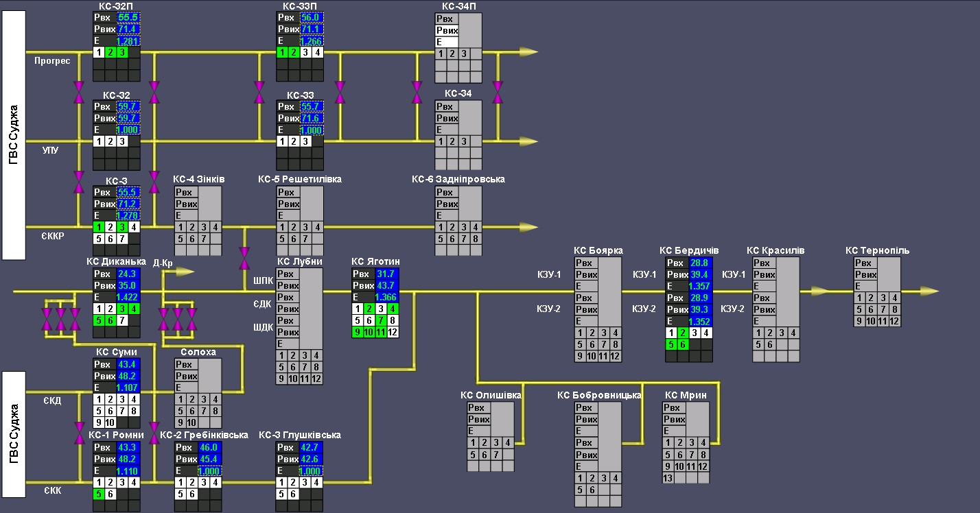Click the flow arrow between Красилів and Тернопіль
Image resolution: width=980 pixels, height=513 pixels.
(x=819, y=291)
